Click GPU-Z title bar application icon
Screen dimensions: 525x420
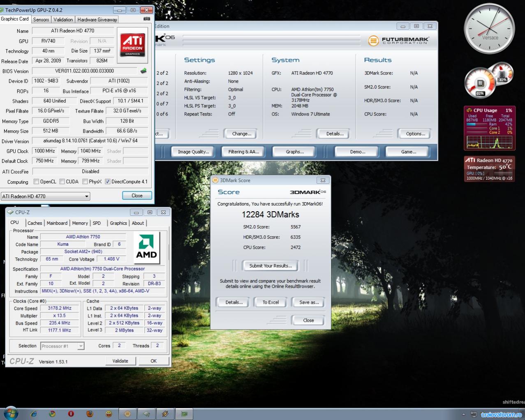[x=2, y=10]
